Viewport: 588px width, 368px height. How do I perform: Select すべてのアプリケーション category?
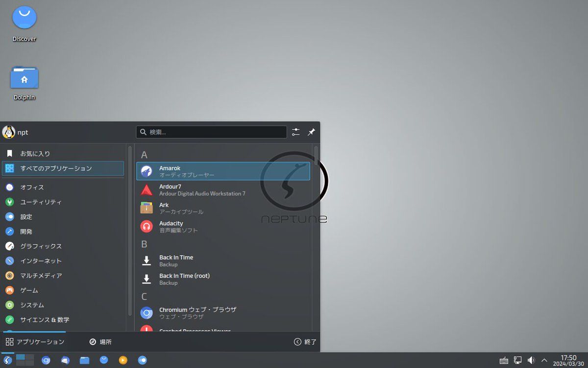pos(63,168)
